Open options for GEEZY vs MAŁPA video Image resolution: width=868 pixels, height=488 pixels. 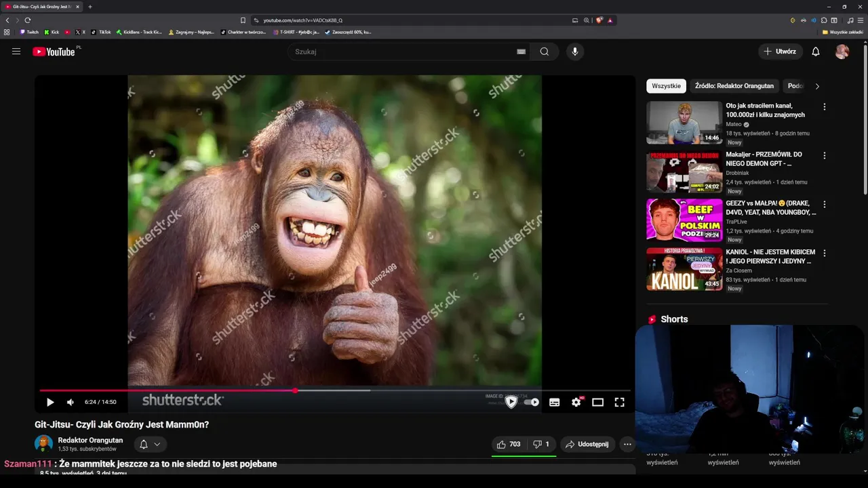point(825,205)
